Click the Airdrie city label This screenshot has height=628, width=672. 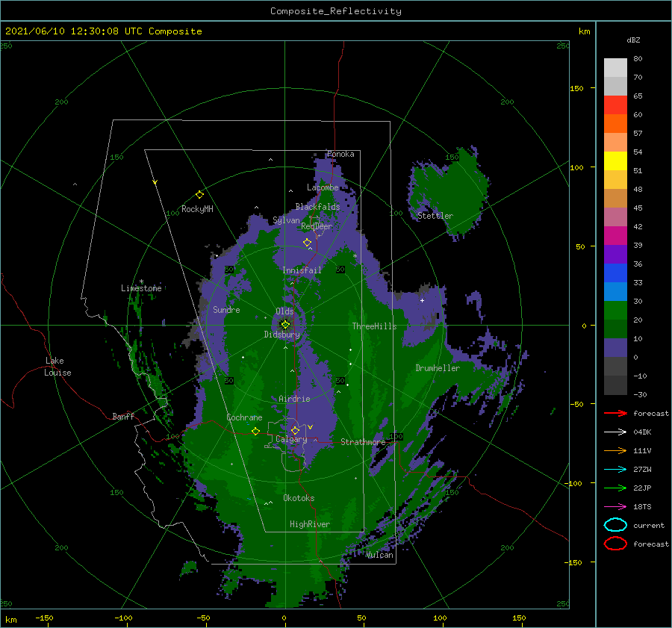coord(294,399)
